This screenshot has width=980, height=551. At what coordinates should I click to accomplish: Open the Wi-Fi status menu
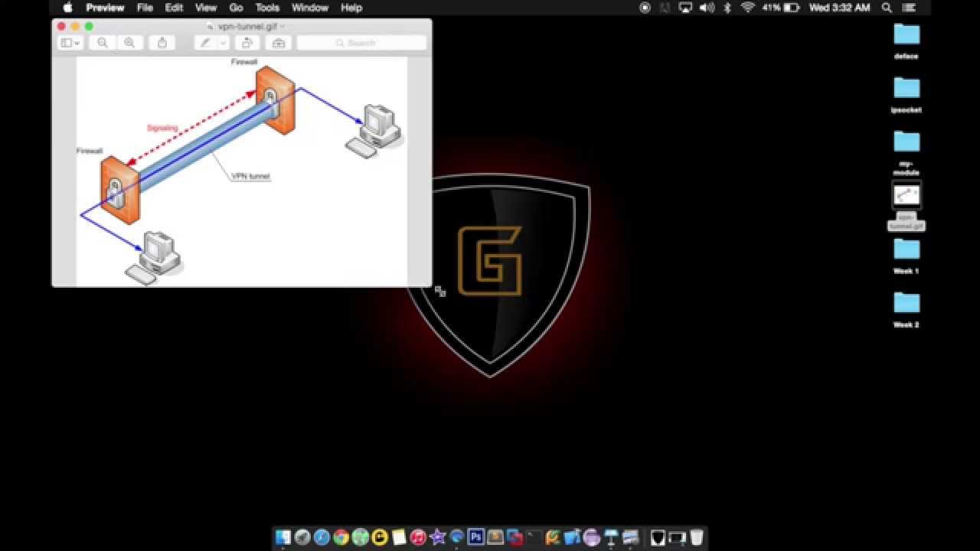click(748, 8)
